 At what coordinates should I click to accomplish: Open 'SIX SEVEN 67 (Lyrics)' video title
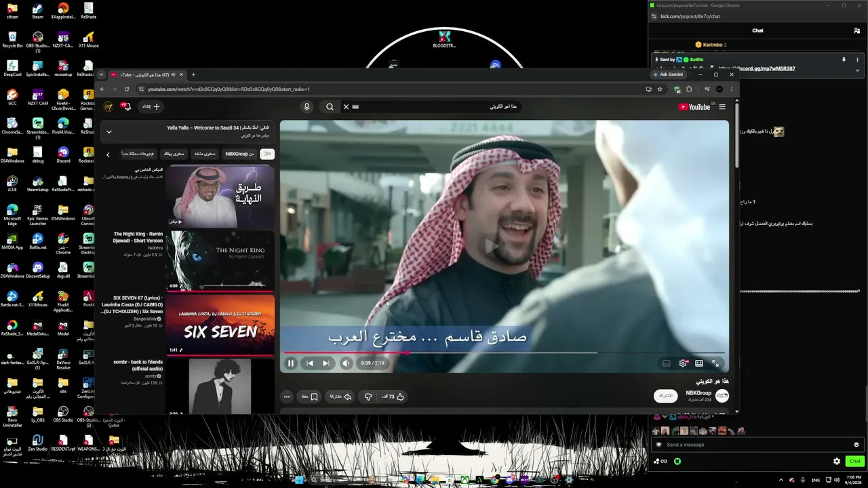132,304
